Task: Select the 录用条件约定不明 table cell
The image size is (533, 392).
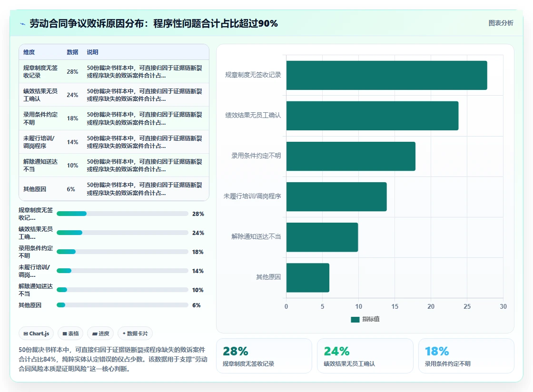Action: point(40,118)
